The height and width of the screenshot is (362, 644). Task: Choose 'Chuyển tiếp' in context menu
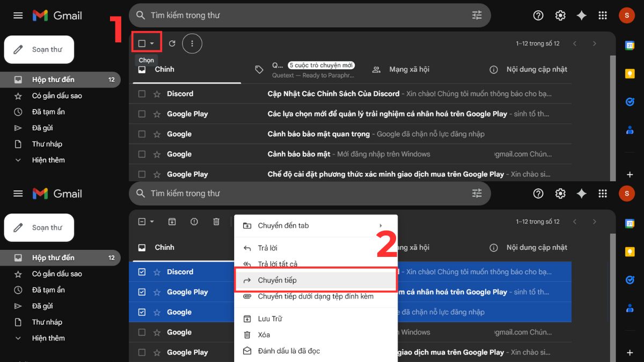coord(316,280)
